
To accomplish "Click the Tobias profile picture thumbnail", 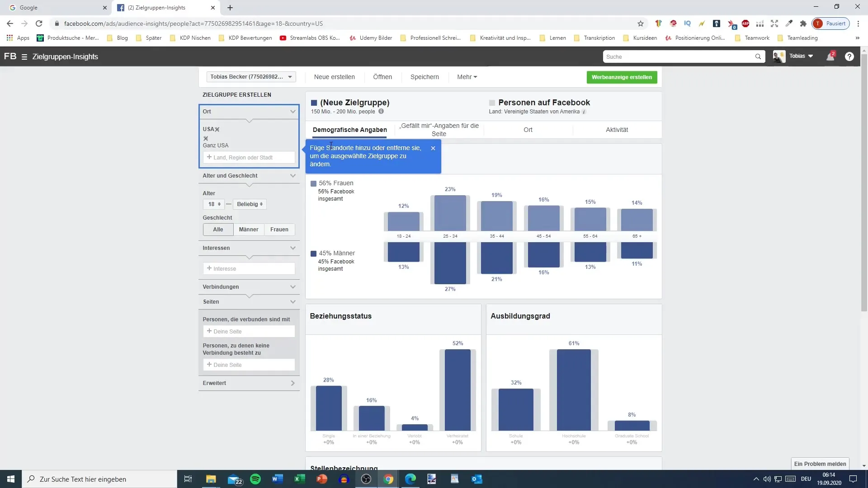I will [779, 56].
